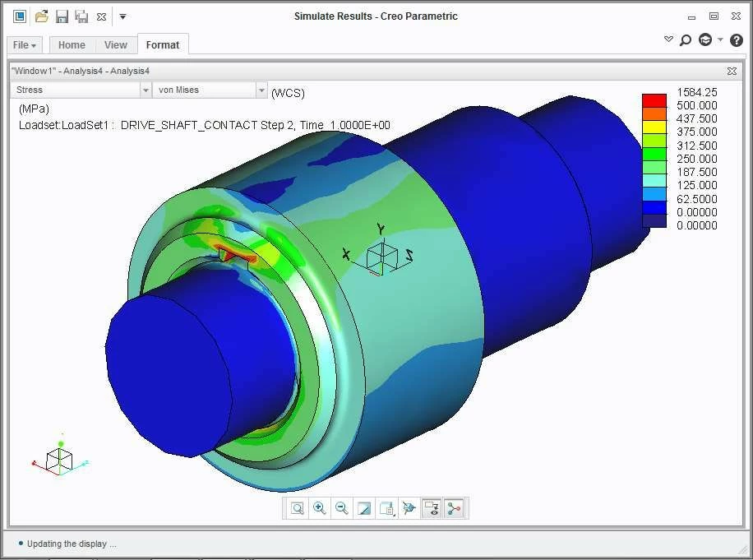Open a result file with the folder icon
The image size is (753, 560).
(x=42, y=16)
